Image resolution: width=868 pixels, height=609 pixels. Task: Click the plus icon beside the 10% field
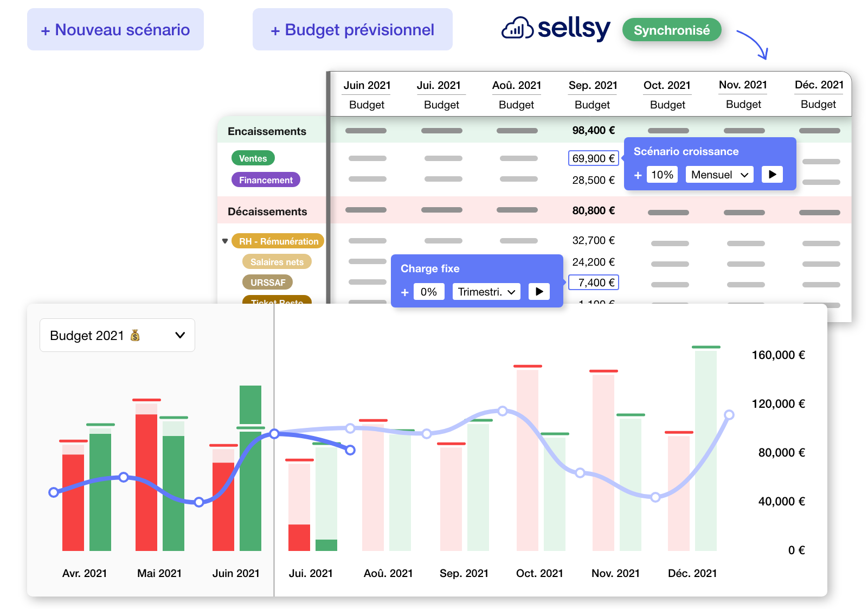click(637, 174)
